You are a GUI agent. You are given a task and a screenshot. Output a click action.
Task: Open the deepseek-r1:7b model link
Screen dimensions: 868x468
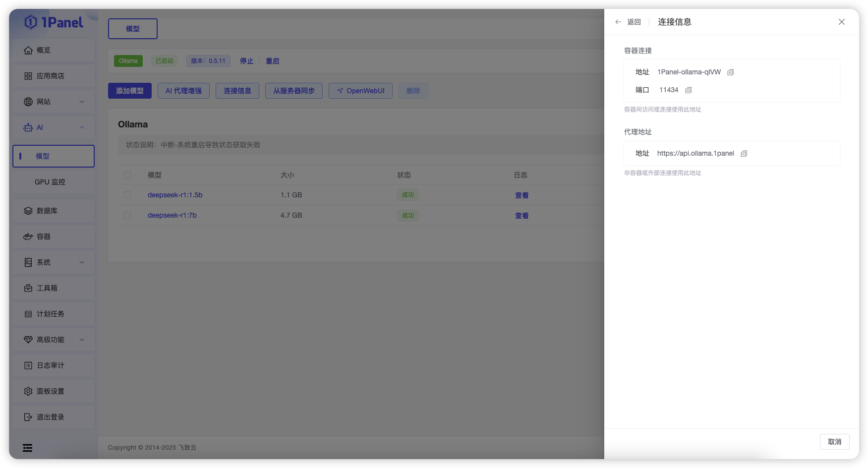[x=172, y=215]
